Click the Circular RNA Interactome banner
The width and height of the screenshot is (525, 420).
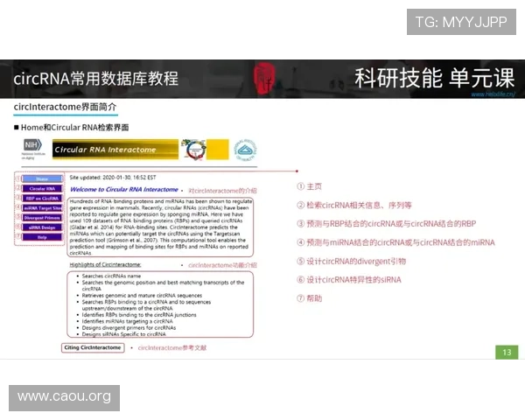coord(115,150)
